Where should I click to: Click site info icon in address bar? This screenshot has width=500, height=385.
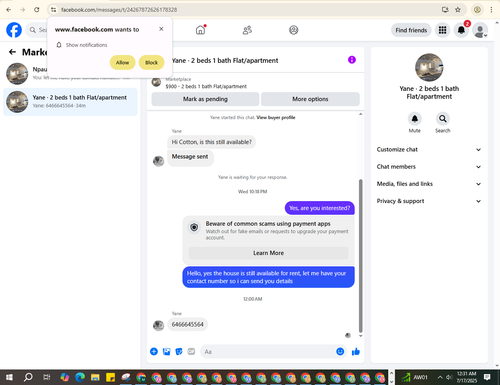pos(53,10)
